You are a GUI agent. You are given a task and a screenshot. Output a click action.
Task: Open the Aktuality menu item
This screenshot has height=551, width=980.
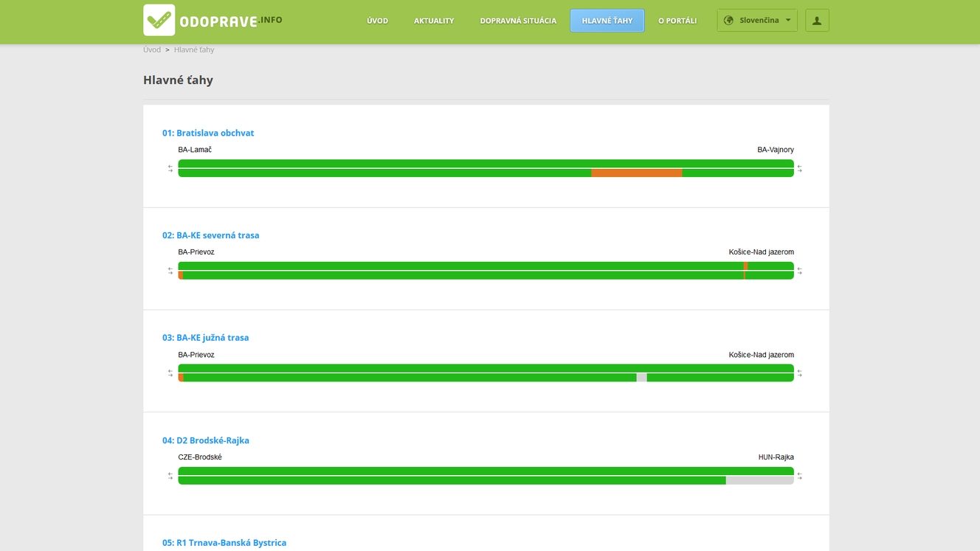click(x=434, y=21)
